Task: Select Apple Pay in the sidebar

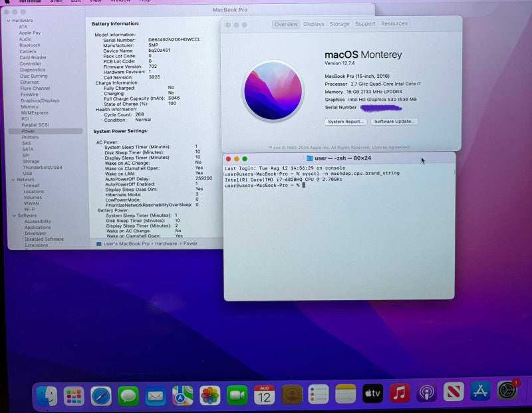Action: click(x=30, y=33)
